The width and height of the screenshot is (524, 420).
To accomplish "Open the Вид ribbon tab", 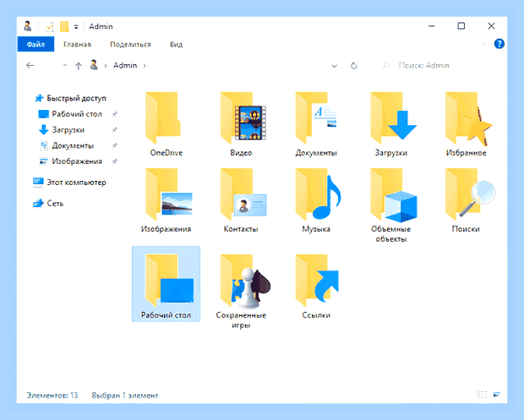I will tap(176, 45).
